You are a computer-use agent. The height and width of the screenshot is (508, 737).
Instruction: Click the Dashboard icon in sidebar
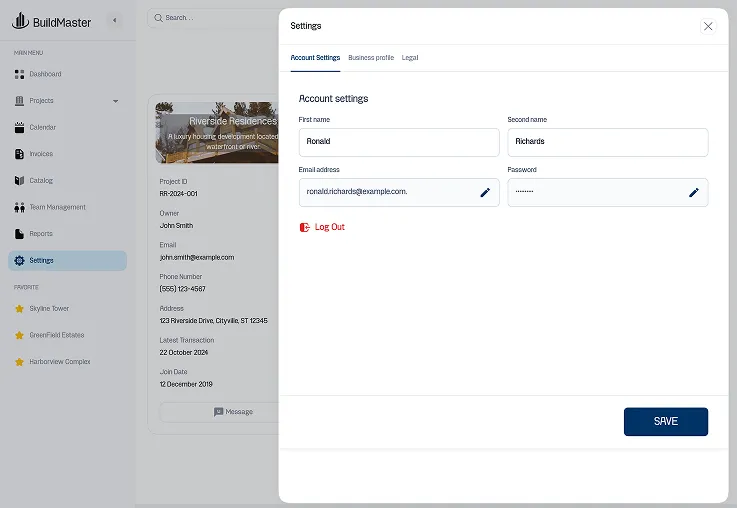point(20,74)
